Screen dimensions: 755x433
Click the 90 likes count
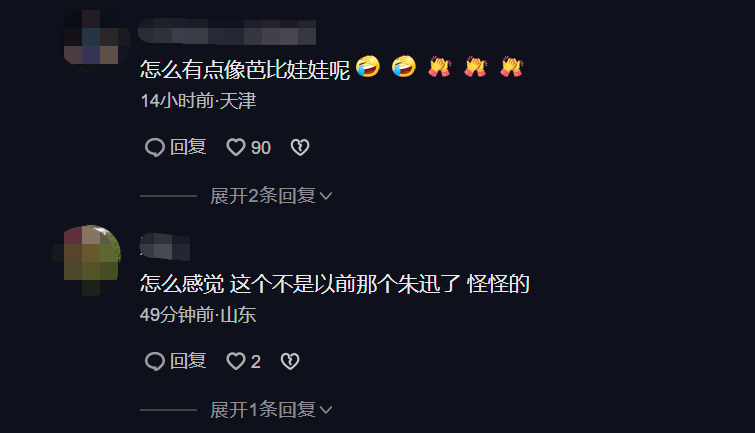point(260,148)
